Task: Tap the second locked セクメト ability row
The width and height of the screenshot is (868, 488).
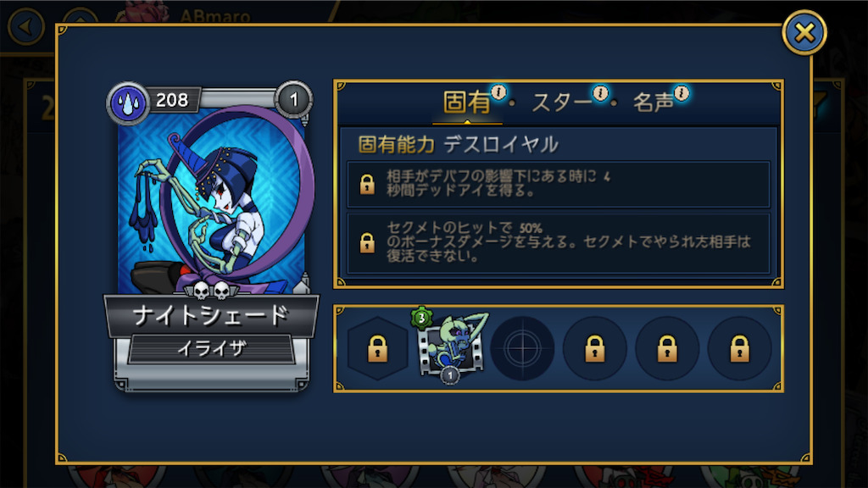Action: pos(558,242)
